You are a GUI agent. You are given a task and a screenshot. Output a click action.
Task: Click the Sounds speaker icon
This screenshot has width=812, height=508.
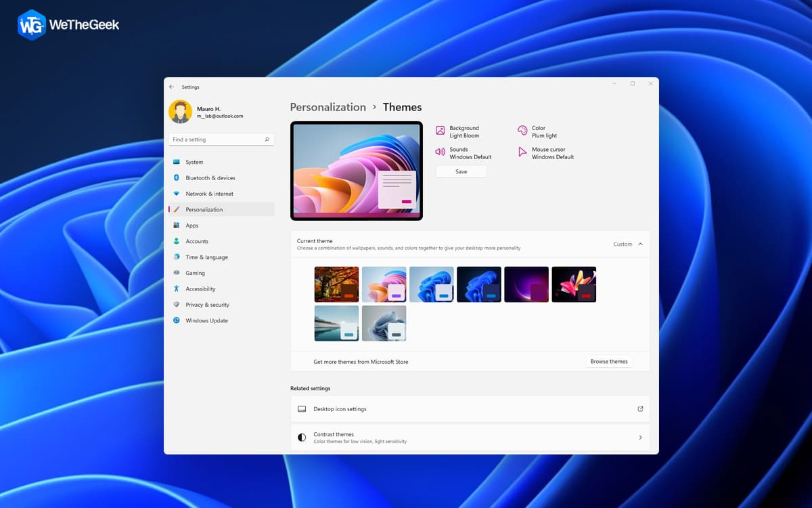coord(440,152)
